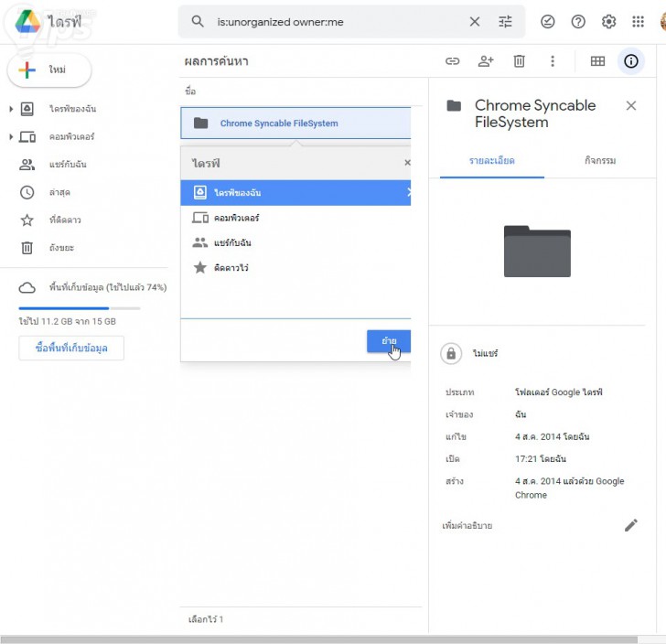Expand Computers tree in sidebar

point(11,137)
